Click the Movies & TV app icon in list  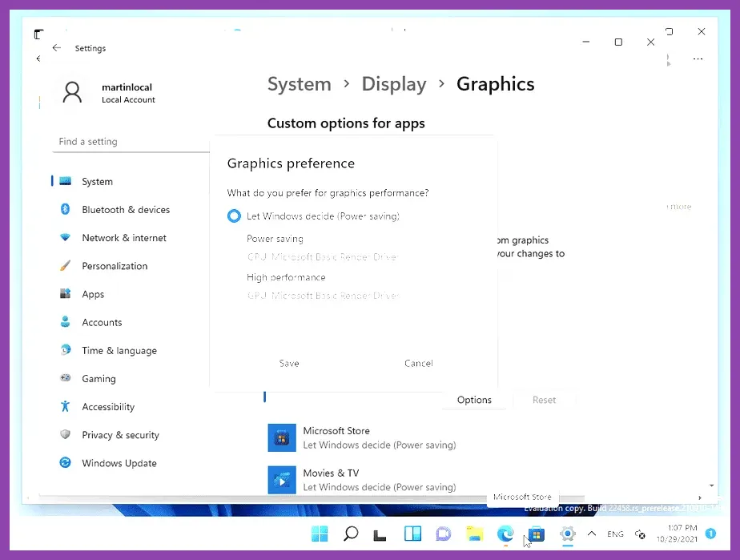(282, 480)
